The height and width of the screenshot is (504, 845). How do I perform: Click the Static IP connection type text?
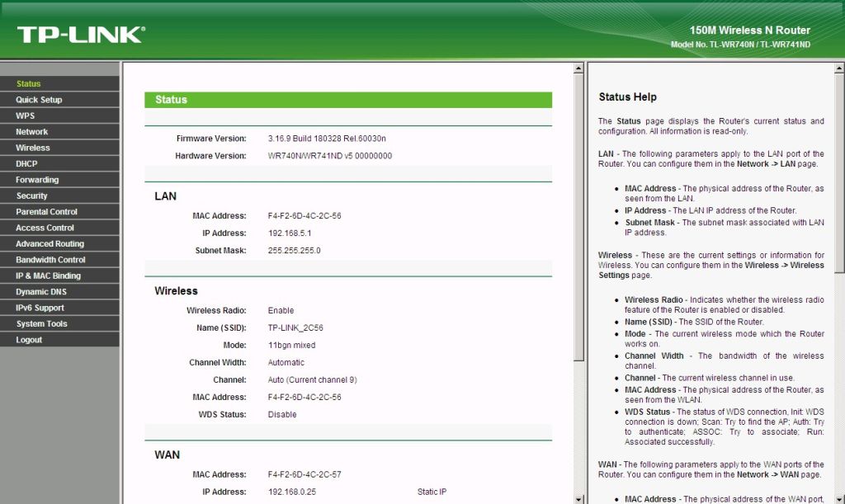[x=432, y=492]
